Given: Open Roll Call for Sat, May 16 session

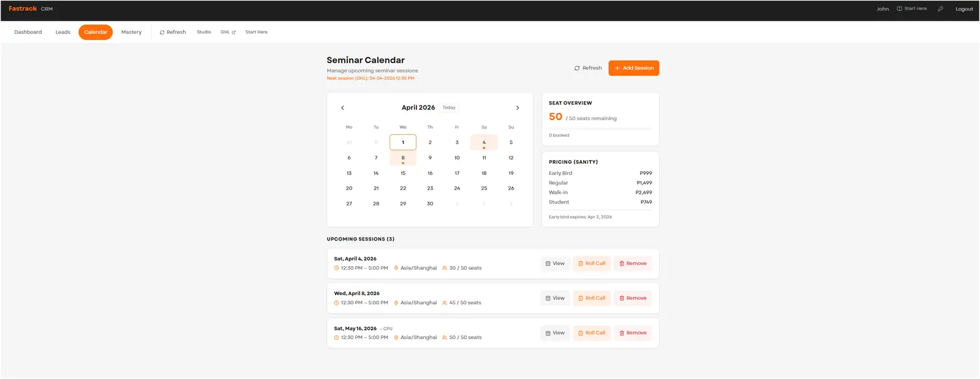Looking at the screenshot, I should tap(592, 333).
